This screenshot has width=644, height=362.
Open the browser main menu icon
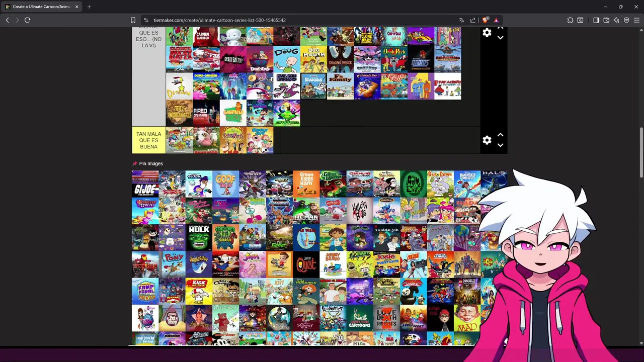(636, 20)
